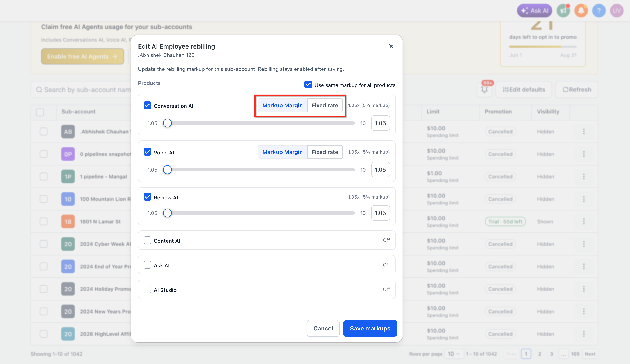This screenshot has width=630, height=364.
Task: Open row menu for 2024 End of Year
Action: pyautogui.click(x=584, y=266)
